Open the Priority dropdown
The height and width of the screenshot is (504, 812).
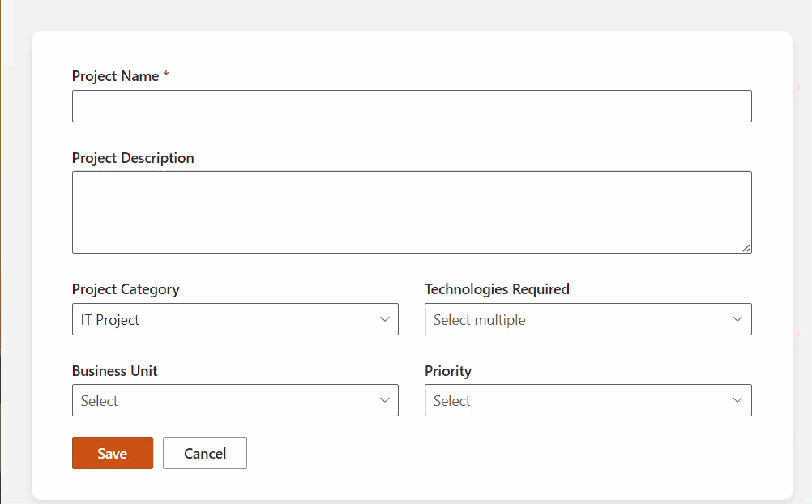pyautogui.click(x=588, y=400)
